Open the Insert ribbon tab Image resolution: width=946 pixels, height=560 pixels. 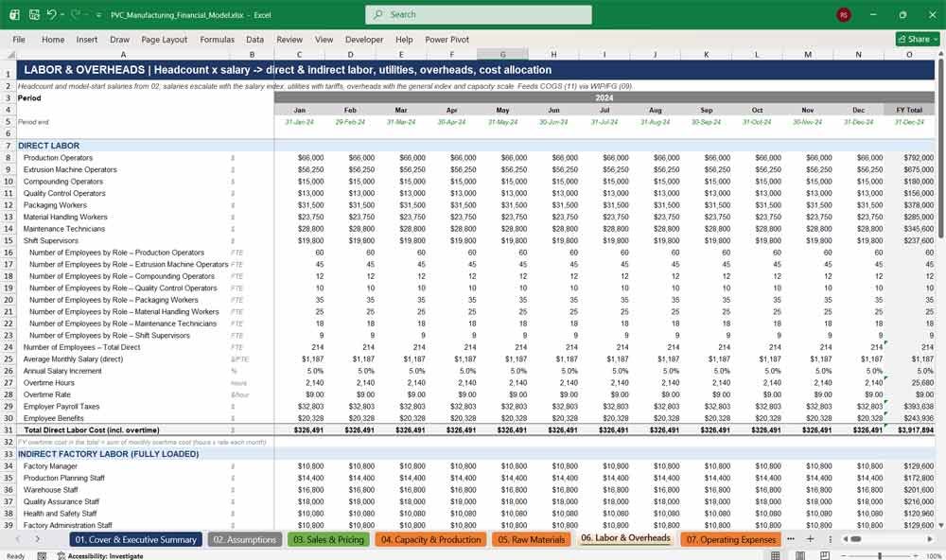(x=87, y=39)
